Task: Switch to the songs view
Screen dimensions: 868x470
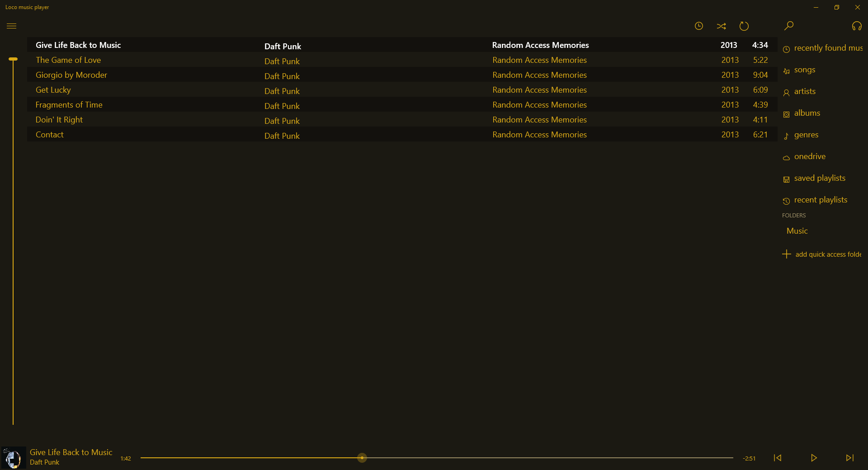Action: tap(805, 70)
